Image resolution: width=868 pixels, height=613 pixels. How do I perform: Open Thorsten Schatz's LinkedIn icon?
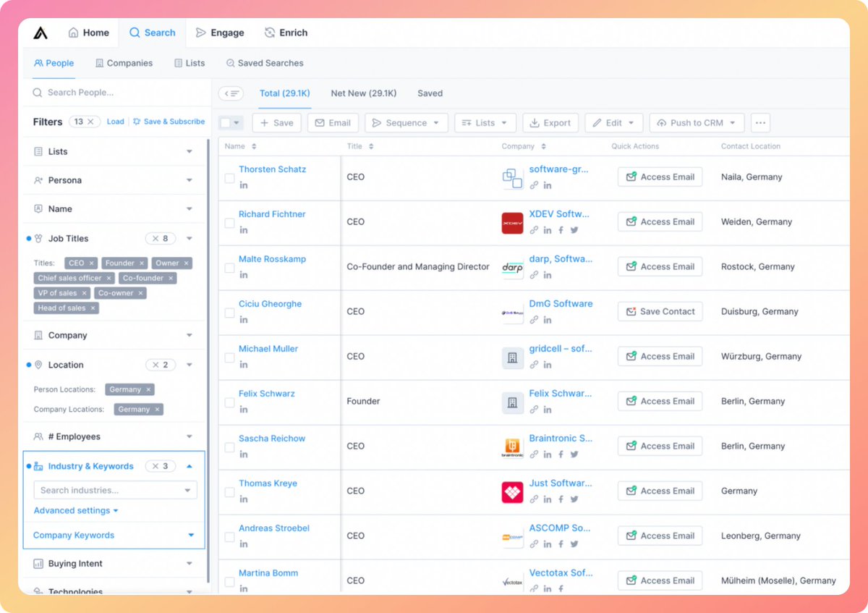[x=244, y=185]
